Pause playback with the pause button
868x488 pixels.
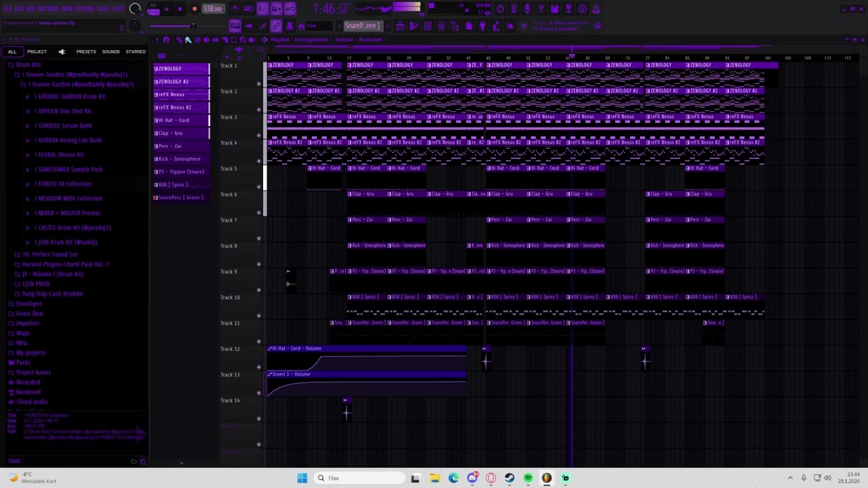[x=166, y=9]
